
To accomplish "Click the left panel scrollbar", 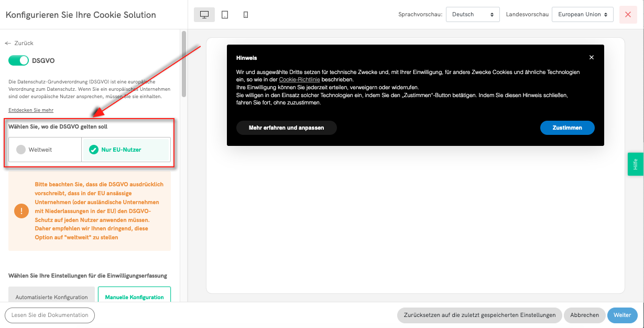I will pos(183,63).
